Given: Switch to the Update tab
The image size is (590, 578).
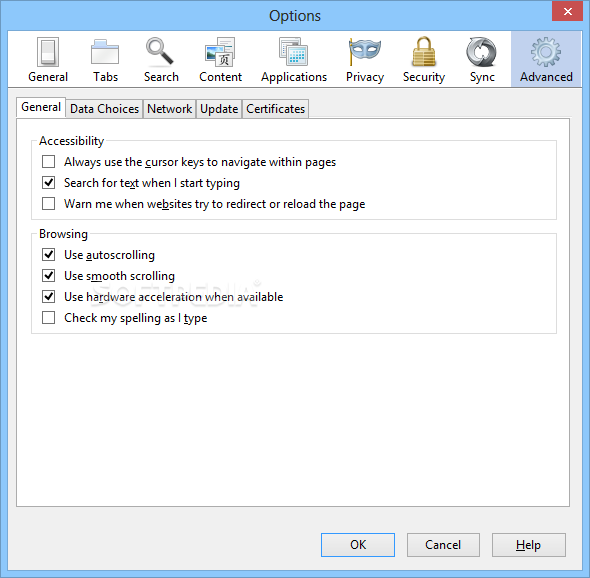Looking at the screenshot, I should [x=219, y=109].
